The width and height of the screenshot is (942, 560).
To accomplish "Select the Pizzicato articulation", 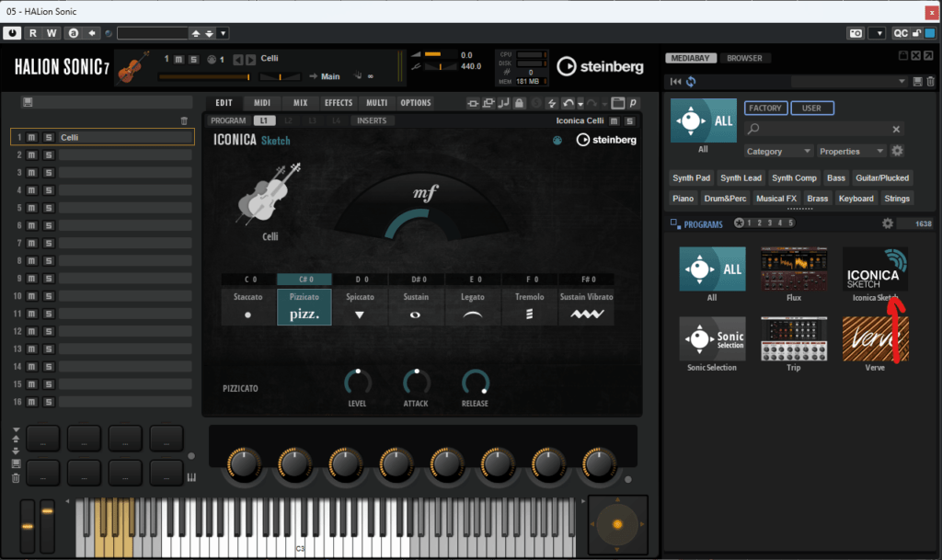I will pyautogui.click(x=304, y=306).
